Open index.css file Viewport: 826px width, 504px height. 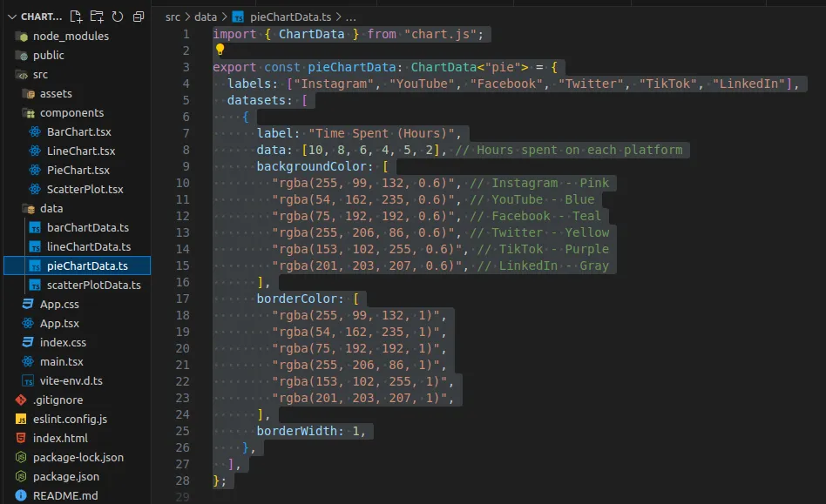(x=63, y=342)
